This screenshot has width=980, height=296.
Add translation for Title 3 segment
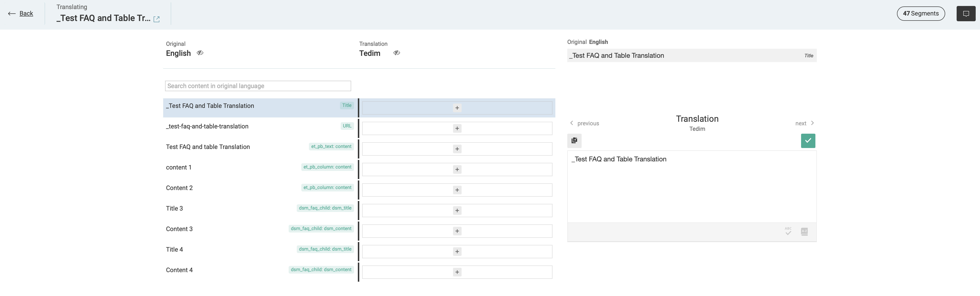pos(457,211)
